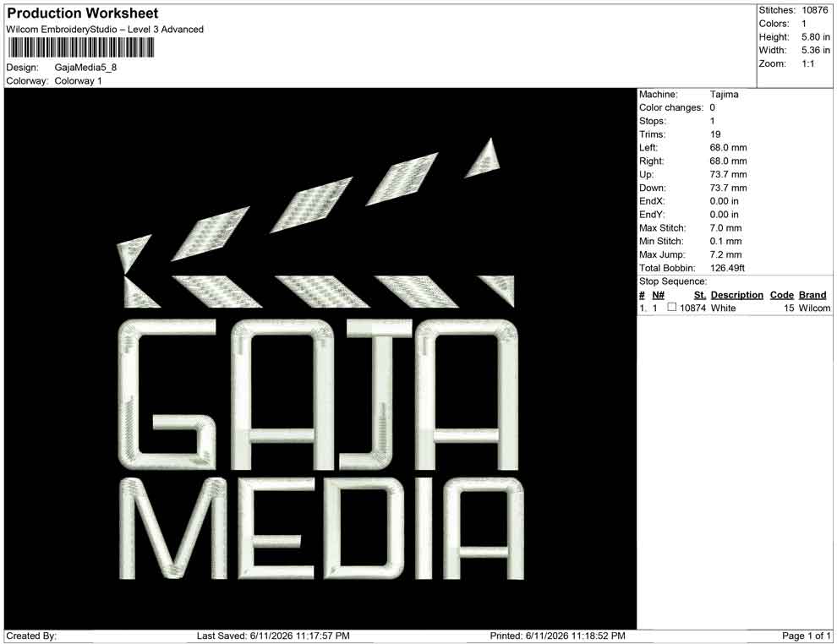Click the Trims value 19
This screenshot has width=837, height=644.
715,134
